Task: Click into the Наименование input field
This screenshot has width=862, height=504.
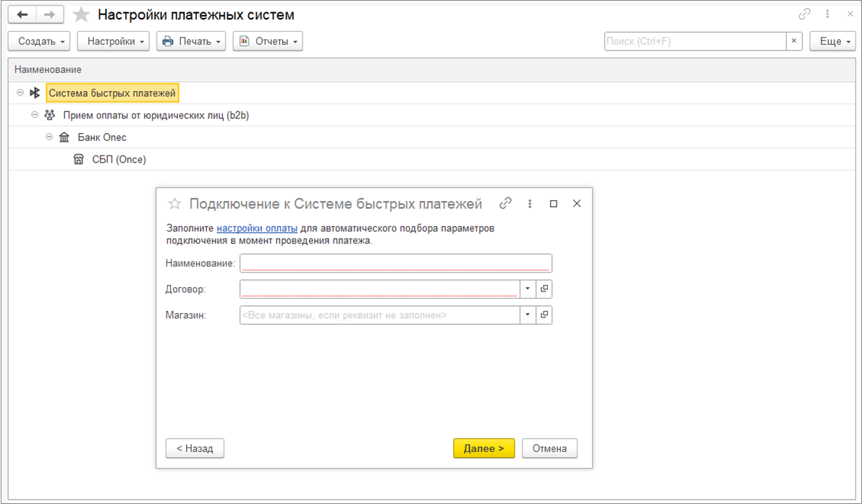Action: pos(395,263)
